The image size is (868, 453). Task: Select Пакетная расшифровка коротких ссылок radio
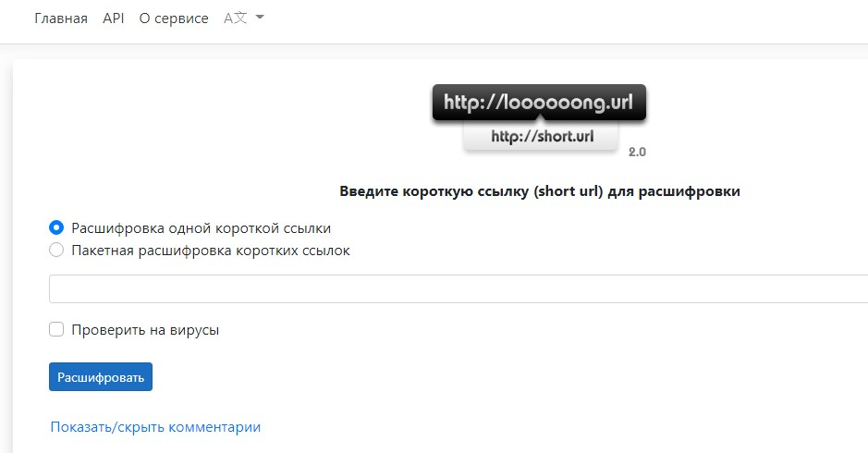[x=56, y=250]
